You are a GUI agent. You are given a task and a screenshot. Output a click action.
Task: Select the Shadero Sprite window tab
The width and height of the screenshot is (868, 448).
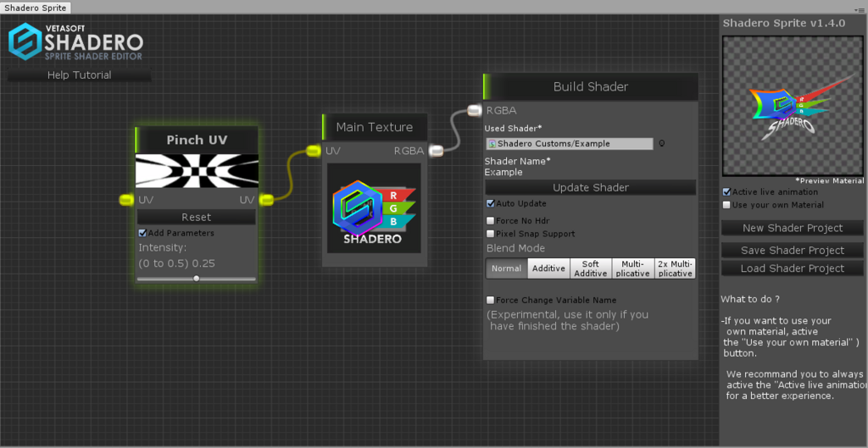[x=36, y=8]
